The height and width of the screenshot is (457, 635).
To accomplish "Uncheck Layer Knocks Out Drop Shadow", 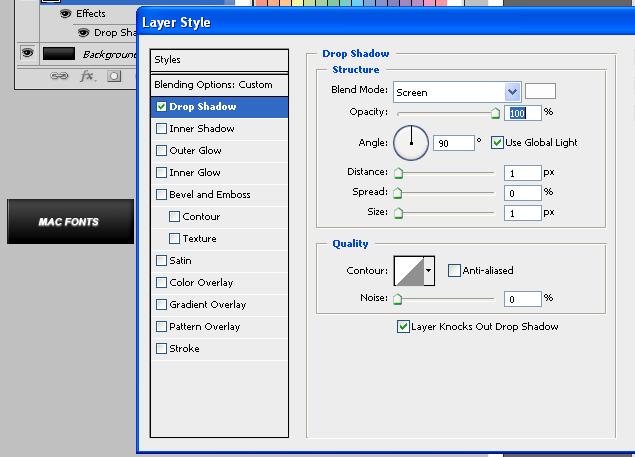I will coord(403,326).
